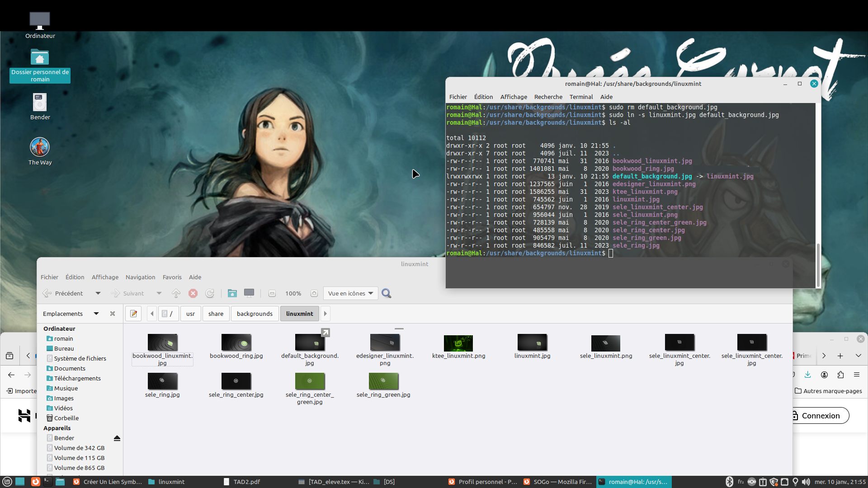
Task: Go to home folder via toolbar icon
Action: coord(232,293)
